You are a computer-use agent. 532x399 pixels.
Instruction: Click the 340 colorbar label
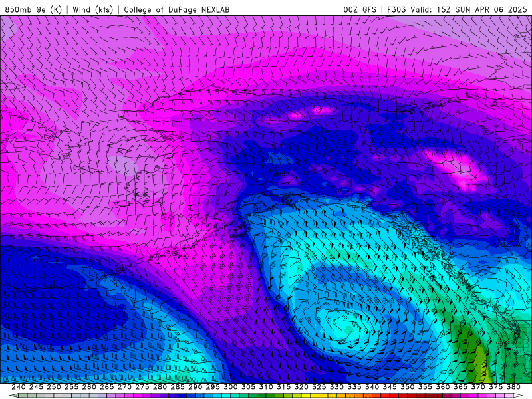[x=372, y=387]
